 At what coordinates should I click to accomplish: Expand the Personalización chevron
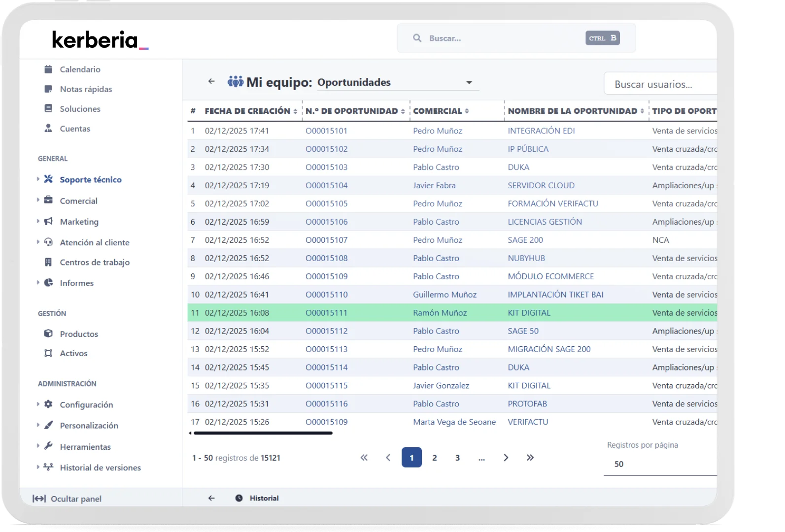pos(38,425)
